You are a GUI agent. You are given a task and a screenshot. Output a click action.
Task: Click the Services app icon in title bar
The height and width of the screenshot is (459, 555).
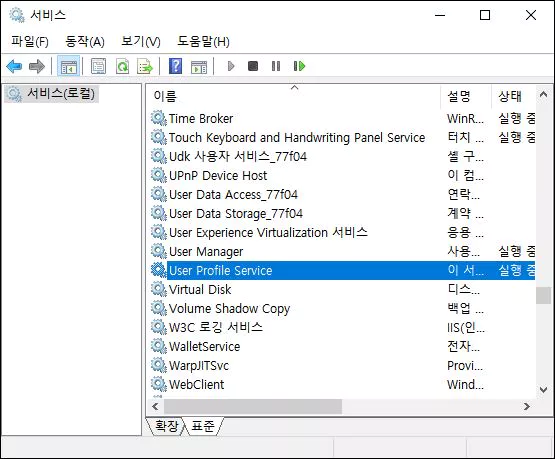click(16, 15)
